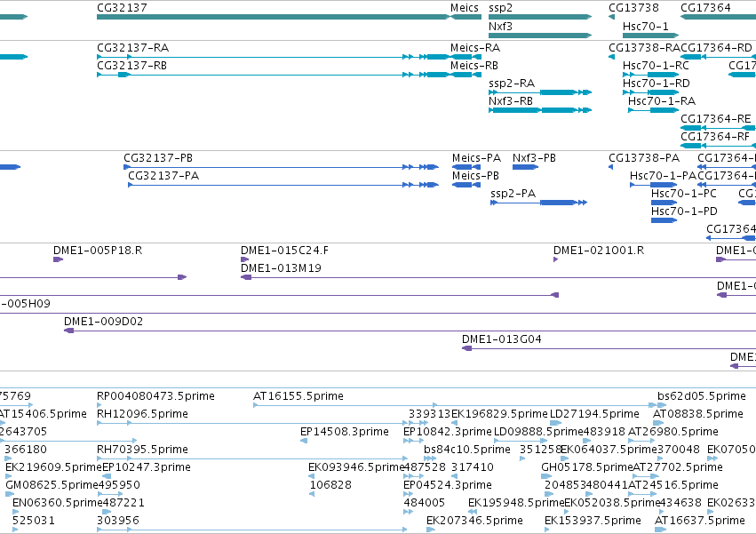
Task: Click EST AT08838.5prime
Action: pos(697,414)
